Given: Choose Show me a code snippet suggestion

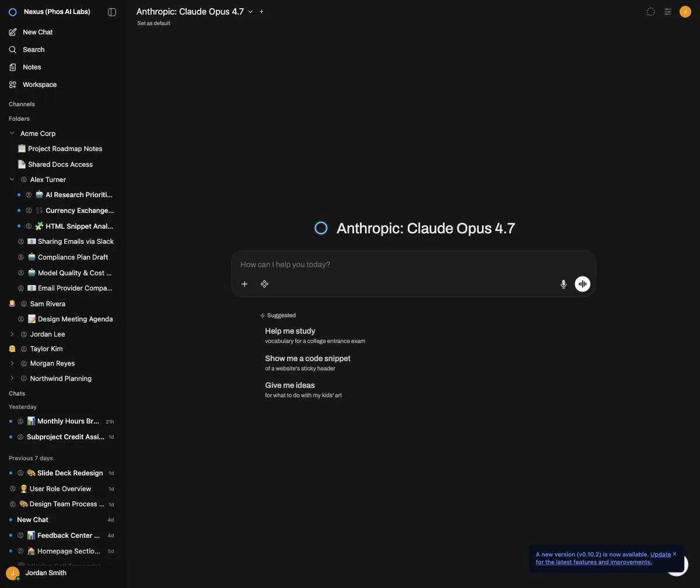Looking at the screenshot, I should coord(308,363).
